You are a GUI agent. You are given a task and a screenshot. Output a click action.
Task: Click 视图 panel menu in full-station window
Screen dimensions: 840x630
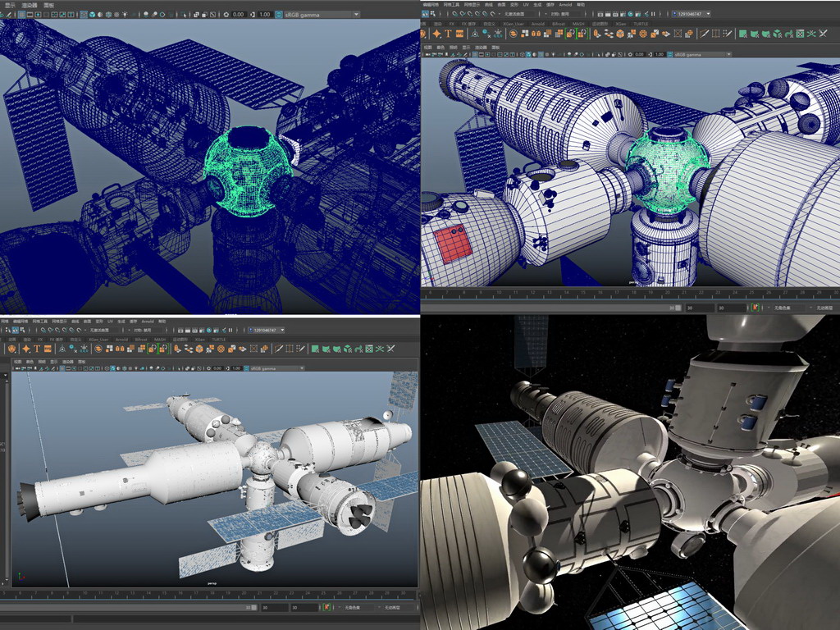pos(17,360)
